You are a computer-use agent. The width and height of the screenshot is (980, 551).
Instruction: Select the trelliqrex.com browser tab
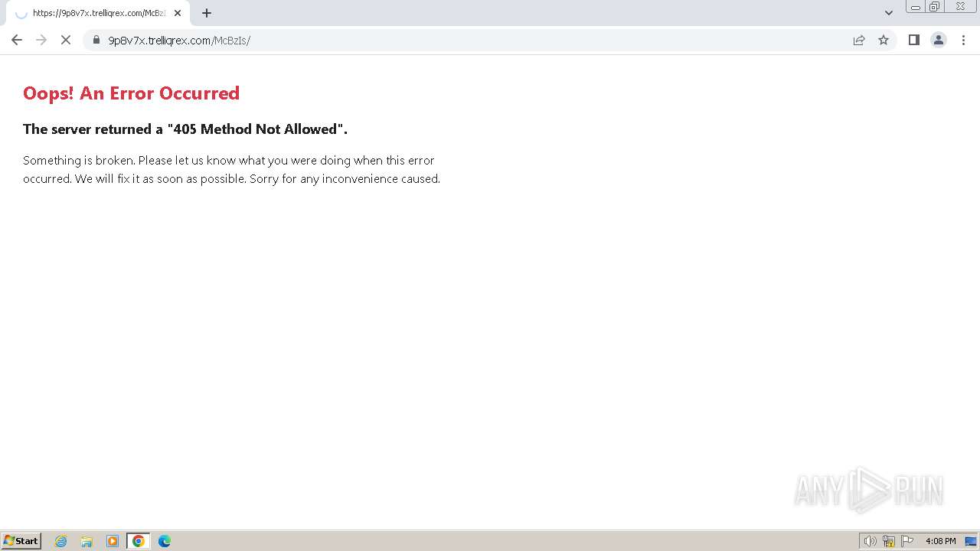point(98,13)
